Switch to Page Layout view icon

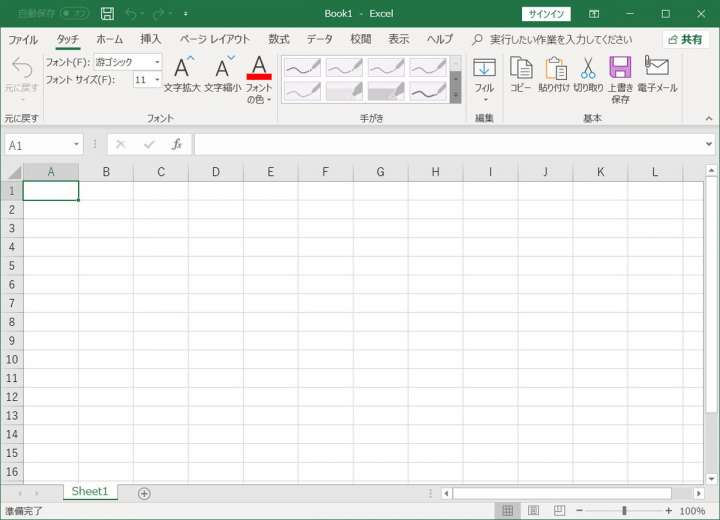pyautogui.click(x=533, y=510)
